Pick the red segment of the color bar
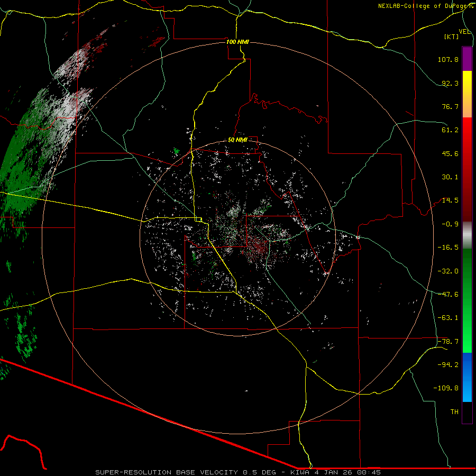Viewport: 476px width, 476px height. point(467,169)
